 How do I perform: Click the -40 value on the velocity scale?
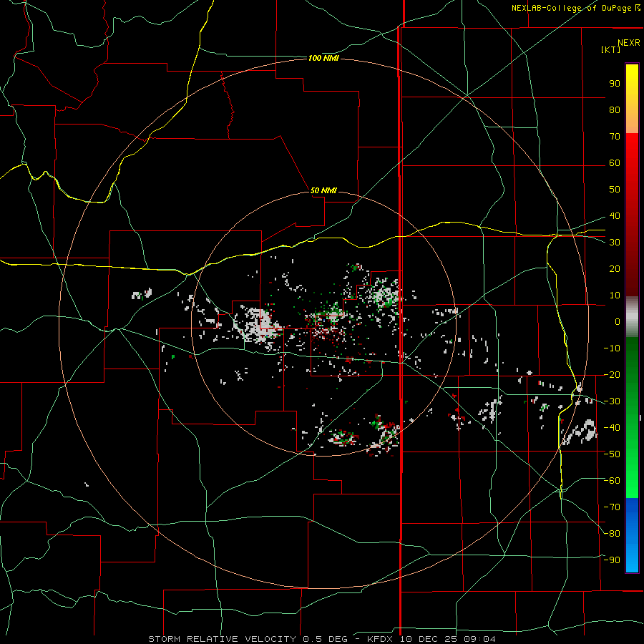612,428
